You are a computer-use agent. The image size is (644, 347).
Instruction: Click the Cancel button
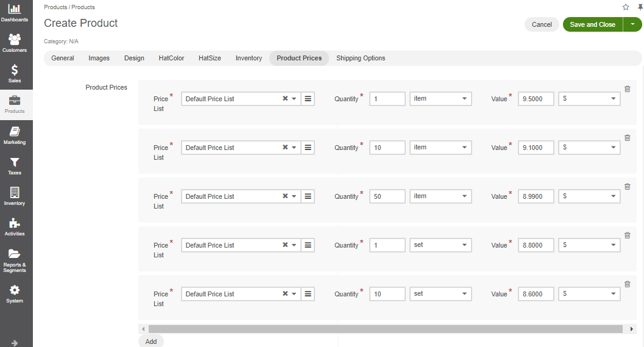pos(542,24)
